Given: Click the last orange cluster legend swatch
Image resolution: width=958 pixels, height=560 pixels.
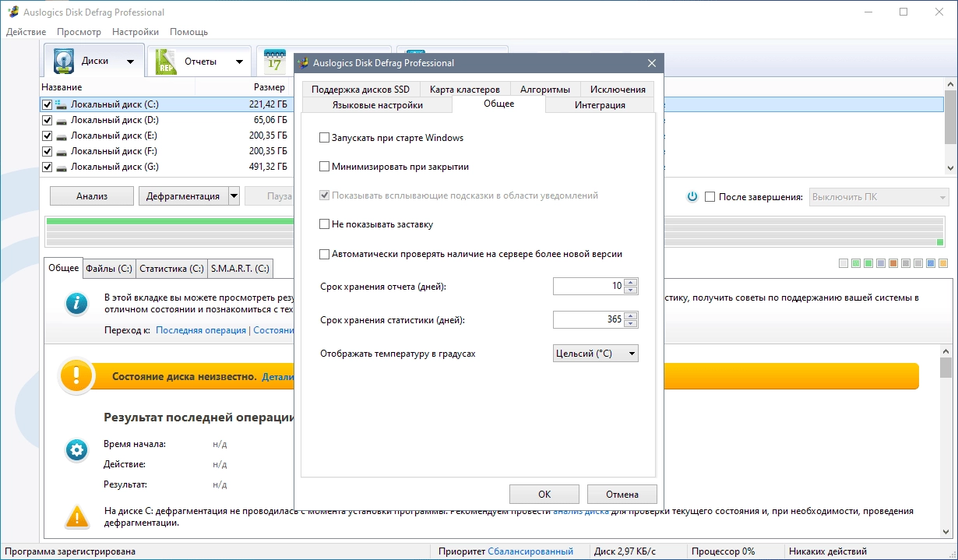Looking at the screenshot, I should [x=943, y=264].
